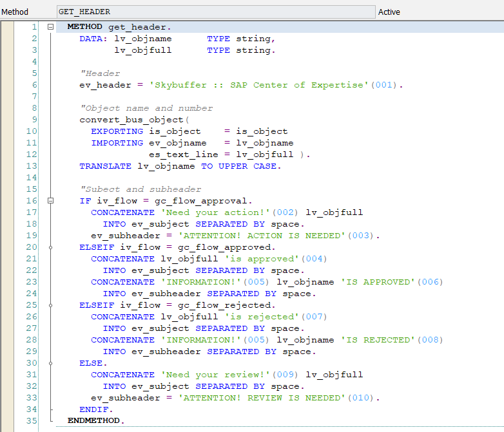Click text symbol (008) on line 28

[x=431, y=340]
